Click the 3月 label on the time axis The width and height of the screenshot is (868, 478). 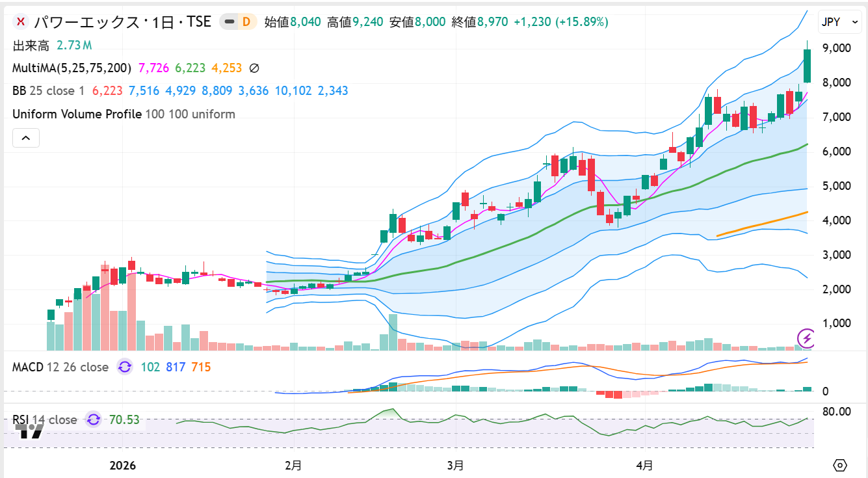coord(456,466)
